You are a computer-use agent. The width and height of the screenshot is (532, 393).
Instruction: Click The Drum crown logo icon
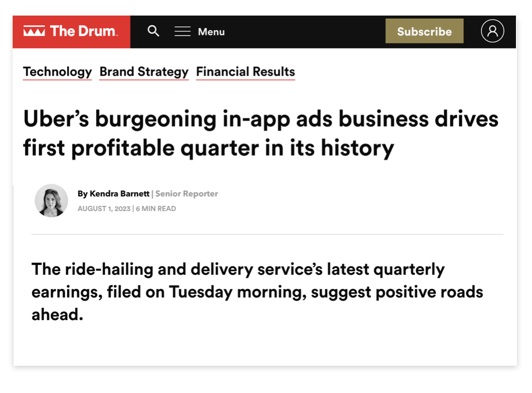pos(34,32)
